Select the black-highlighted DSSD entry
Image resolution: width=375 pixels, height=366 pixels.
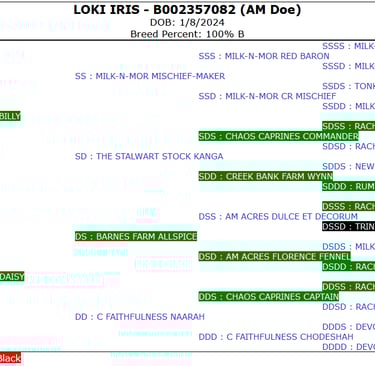(x=348, y=227)
